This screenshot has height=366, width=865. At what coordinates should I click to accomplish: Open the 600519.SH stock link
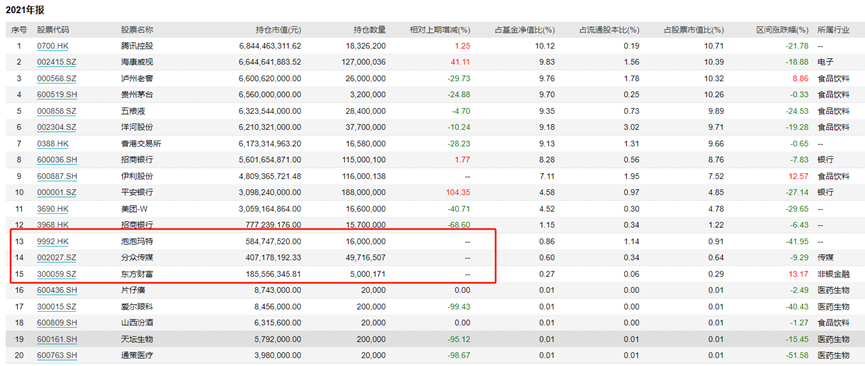pos(56,95)
